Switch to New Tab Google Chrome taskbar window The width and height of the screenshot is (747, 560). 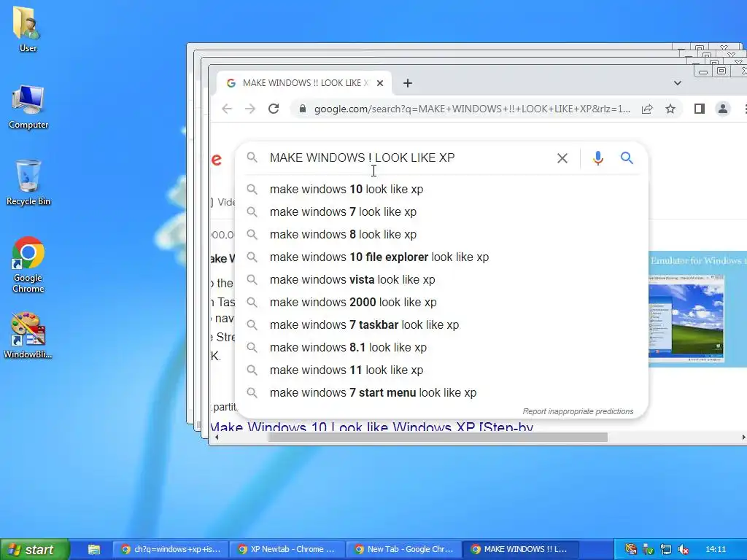(404, 550)
